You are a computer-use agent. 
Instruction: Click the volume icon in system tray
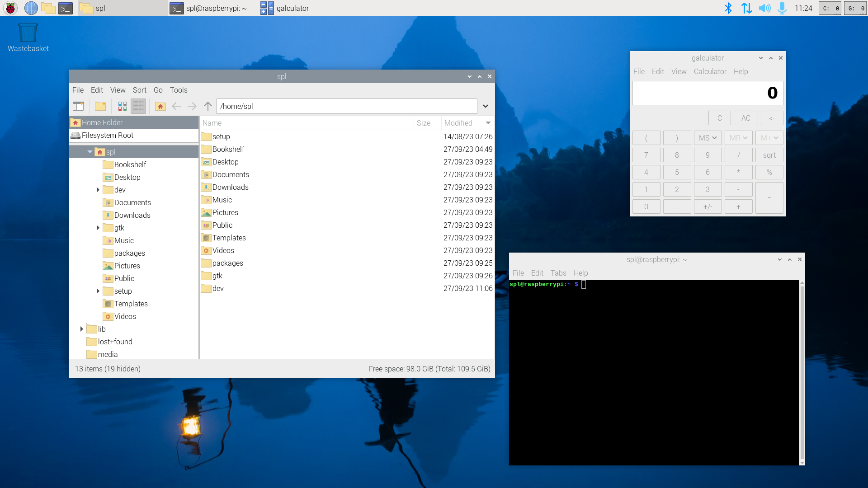click(764, 8)
